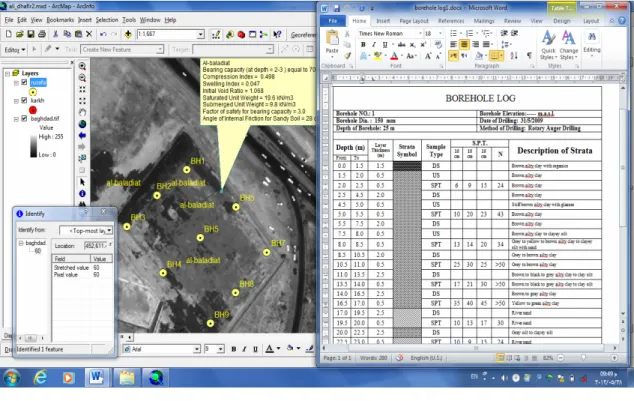This screenshot has width=634, height=401.
Task: Open the Selection menu in ArcMap
Action: (107, 20)
